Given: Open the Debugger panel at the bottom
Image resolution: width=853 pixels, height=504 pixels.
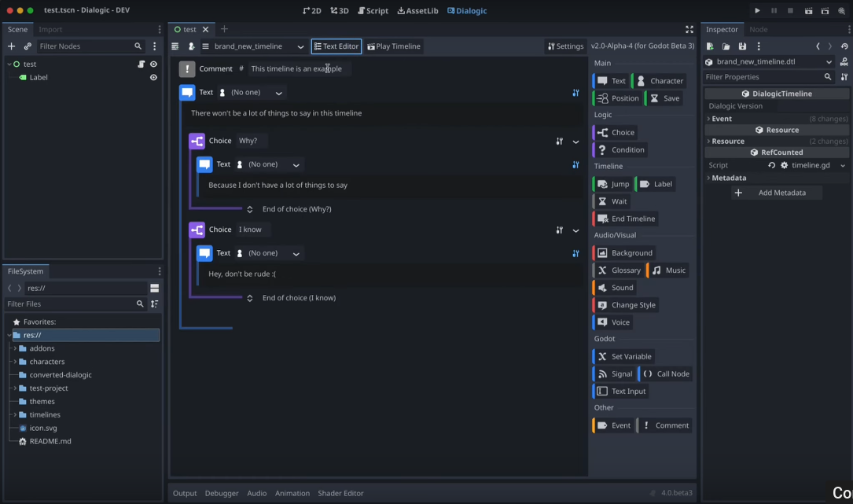Looking at the screenshot, I should 221,493.
